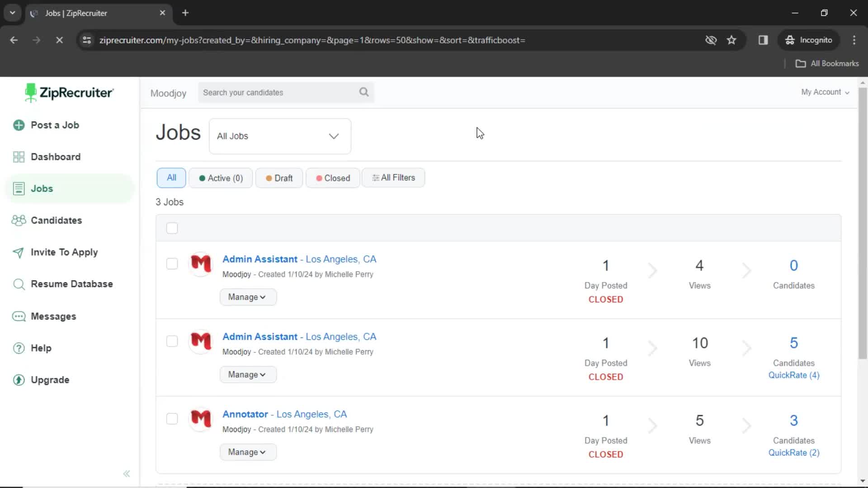868x488 pixels.
Task: Select the Closed filter tab
Action: 333,178
